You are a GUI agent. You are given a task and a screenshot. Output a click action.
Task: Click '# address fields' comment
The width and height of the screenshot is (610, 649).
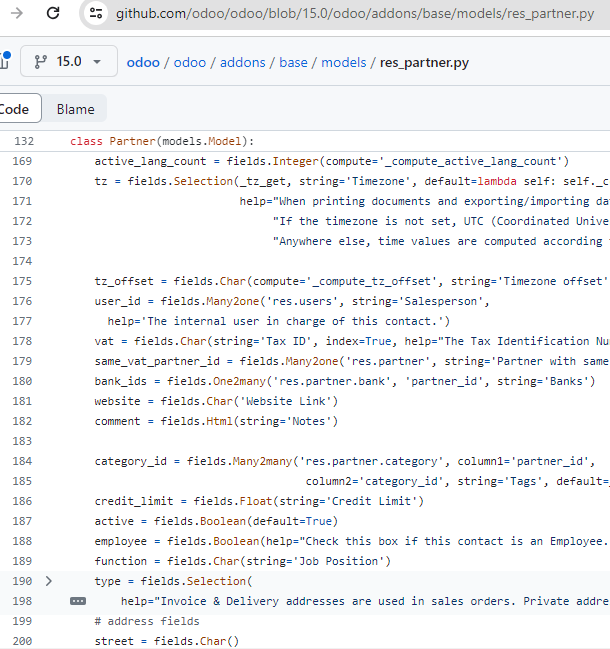click(147, 621)
